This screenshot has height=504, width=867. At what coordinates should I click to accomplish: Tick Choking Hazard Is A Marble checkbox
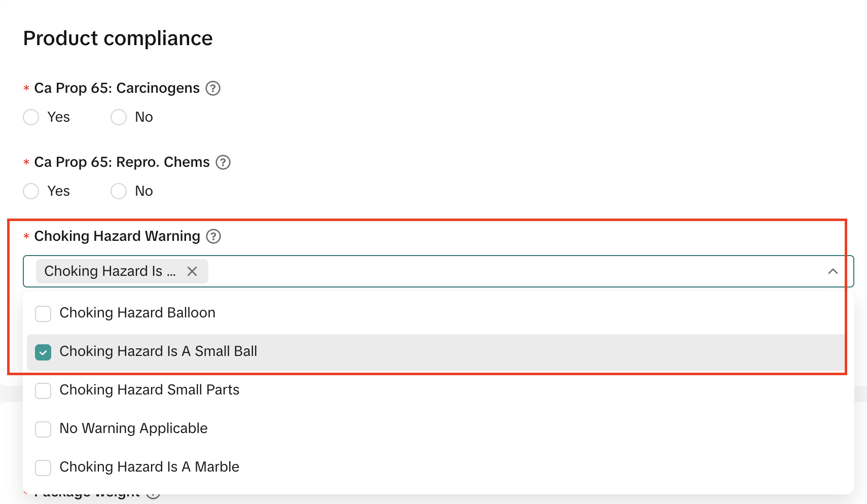43,467
